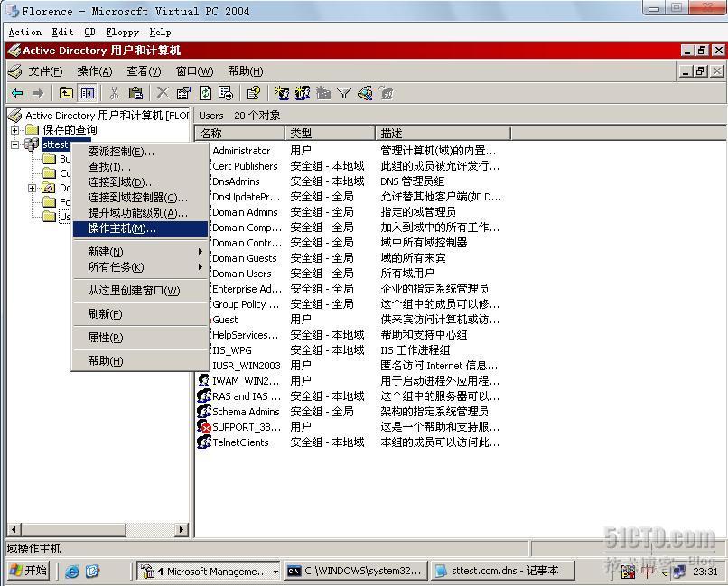The height and width of the screenshot is (586, 728).
Task: Click the Help question mark toolbar icon
Action: (254, 93)
